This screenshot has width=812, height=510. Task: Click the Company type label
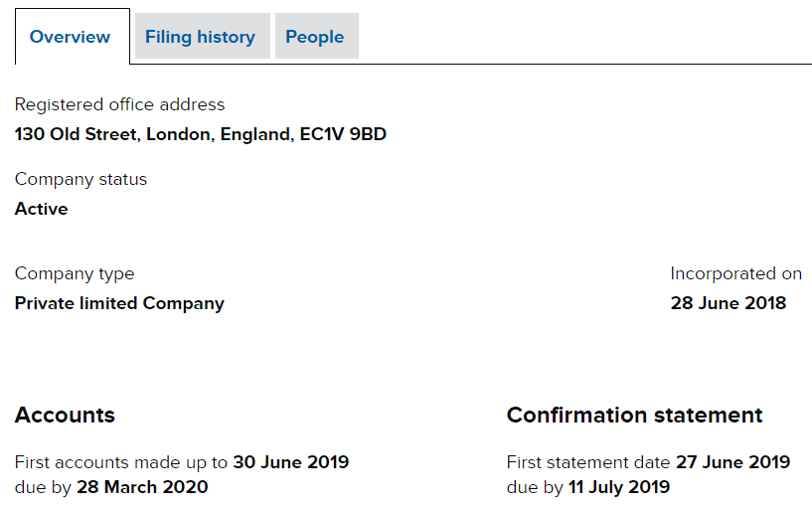click(75, 273)
